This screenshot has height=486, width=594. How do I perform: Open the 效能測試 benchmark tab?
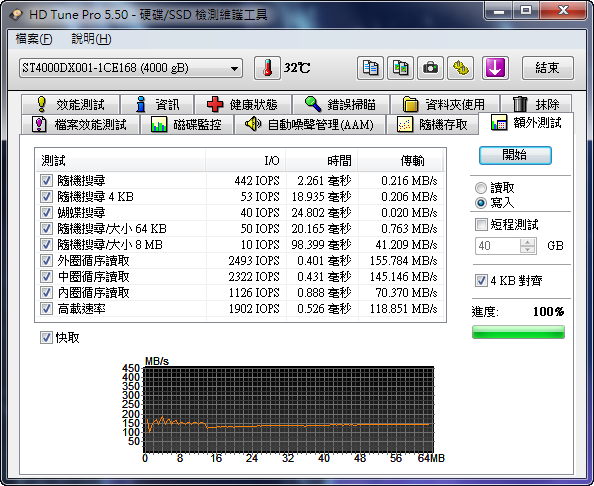[70, 104]
